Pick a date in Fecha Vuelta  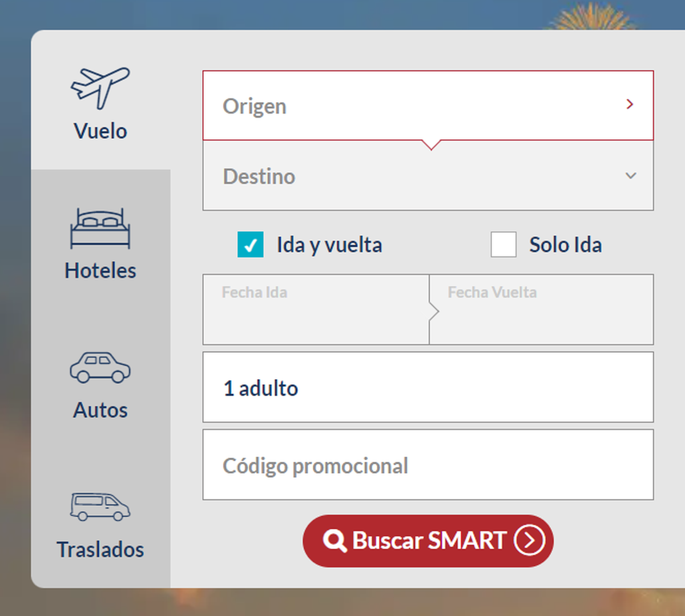pyautogui.click(x=541, y=309)
